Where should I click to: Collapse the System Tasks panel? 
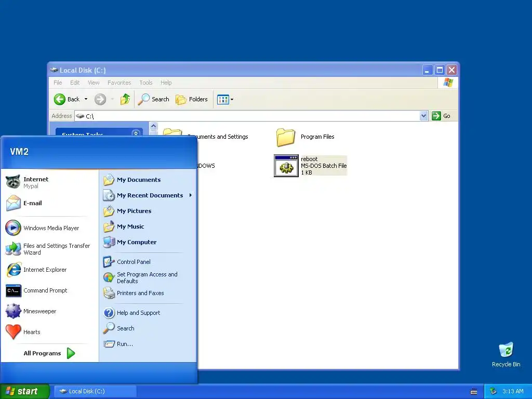(x=136, y=134)
